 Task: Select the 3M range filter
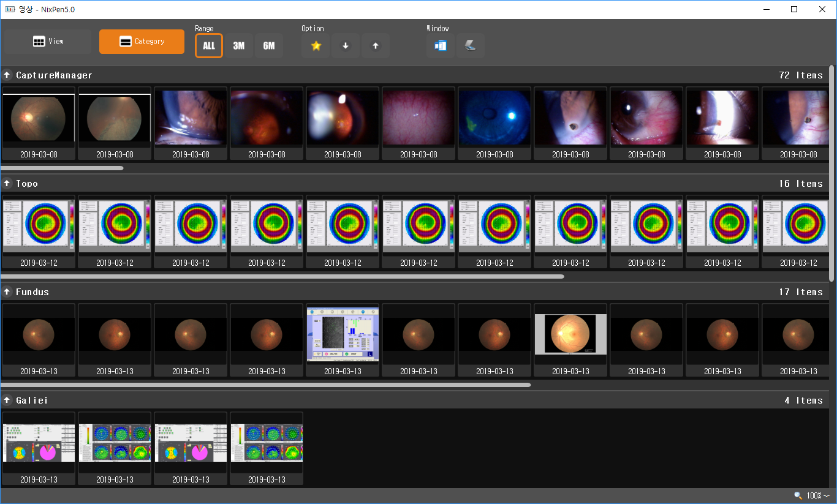[239, 46]
